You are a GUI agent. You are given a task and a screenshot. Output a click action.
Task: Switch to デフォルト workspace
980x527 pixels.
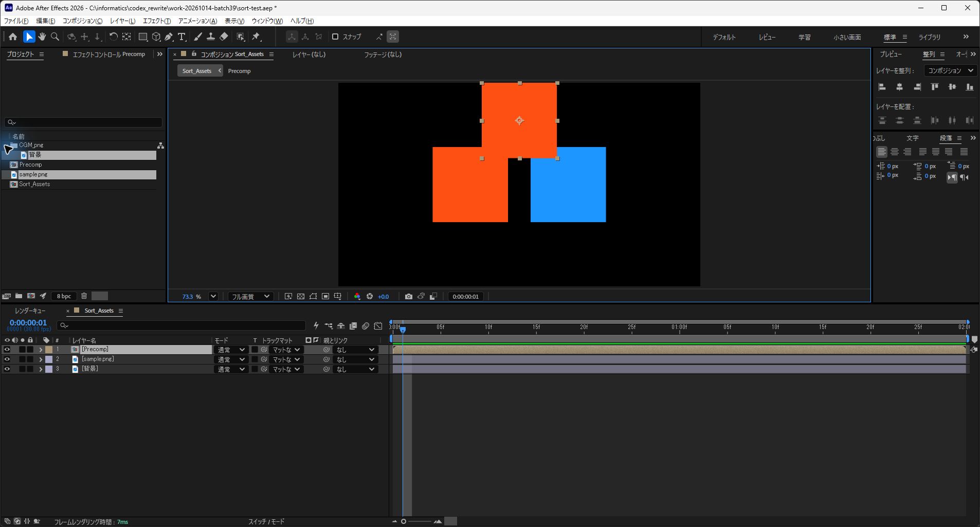pos(724,37)
